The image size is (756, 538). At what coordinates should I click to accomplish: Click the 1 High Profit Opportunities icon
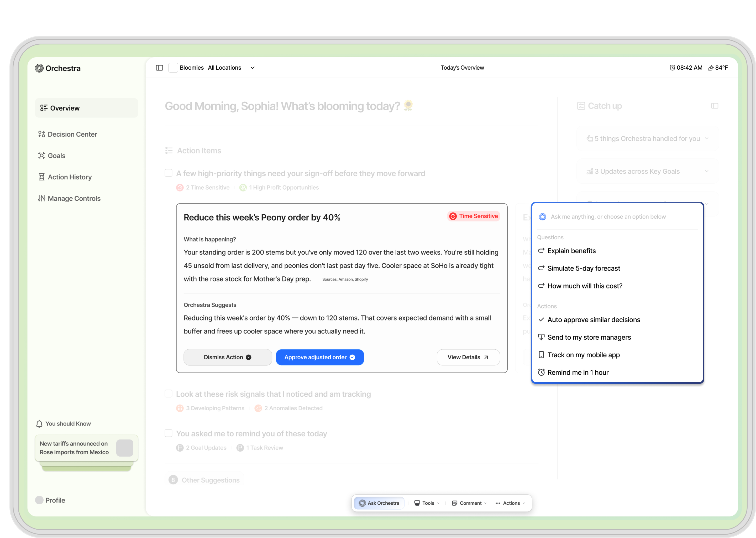243,188
